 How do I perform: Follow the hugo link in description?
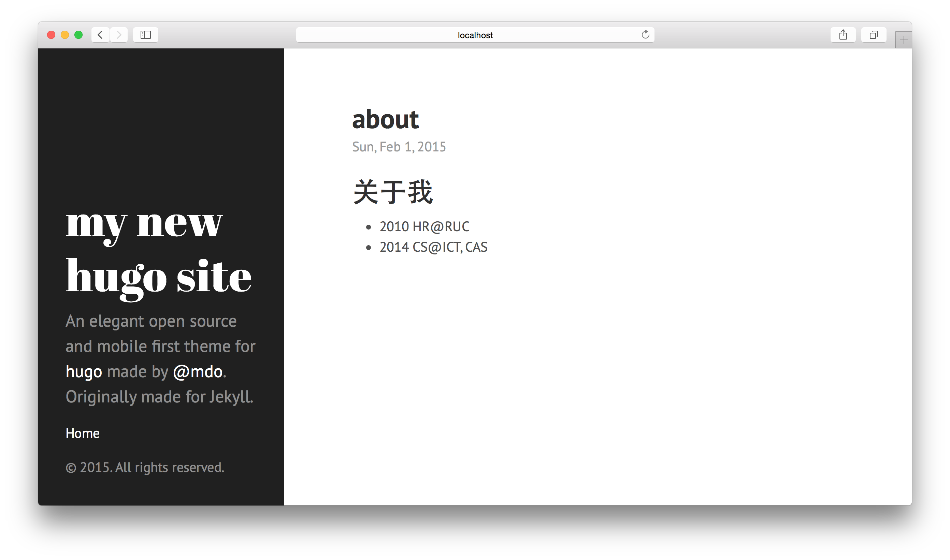(x=84, y=372)
